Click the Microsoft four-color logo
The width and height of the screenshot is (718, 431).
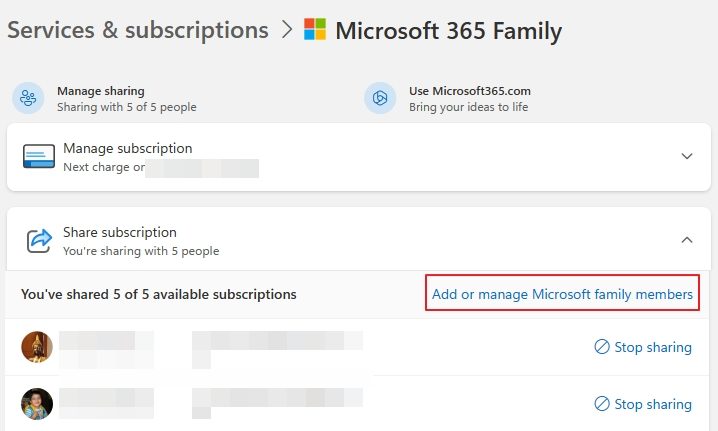[x=315, y=30]
